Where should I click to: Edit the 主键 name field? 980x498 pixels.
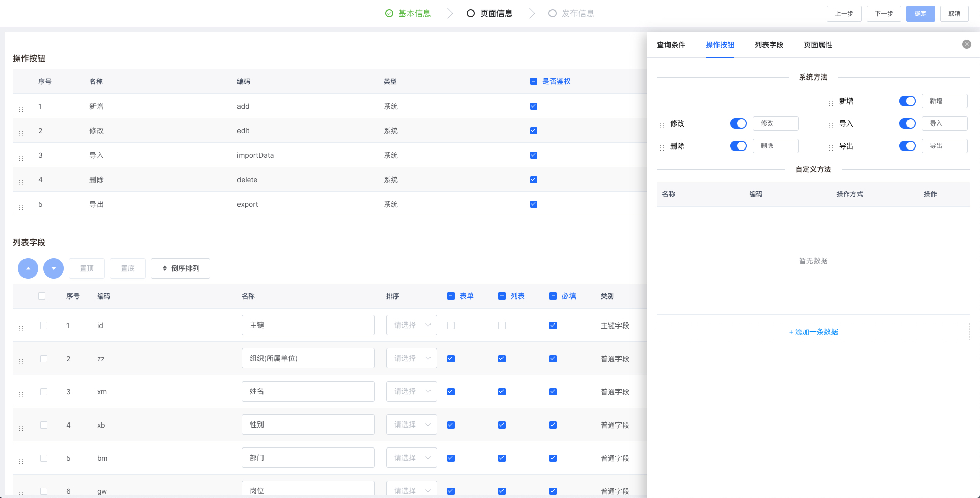[308, 325]
